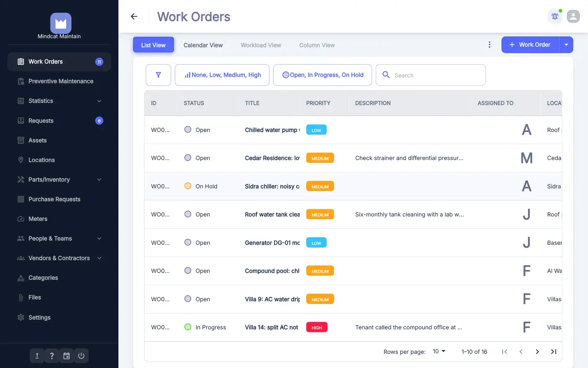Click the Mindcat Maintain logo
Image resolution: width=588 pixels, height=368 pixels.
coord(61,23)
